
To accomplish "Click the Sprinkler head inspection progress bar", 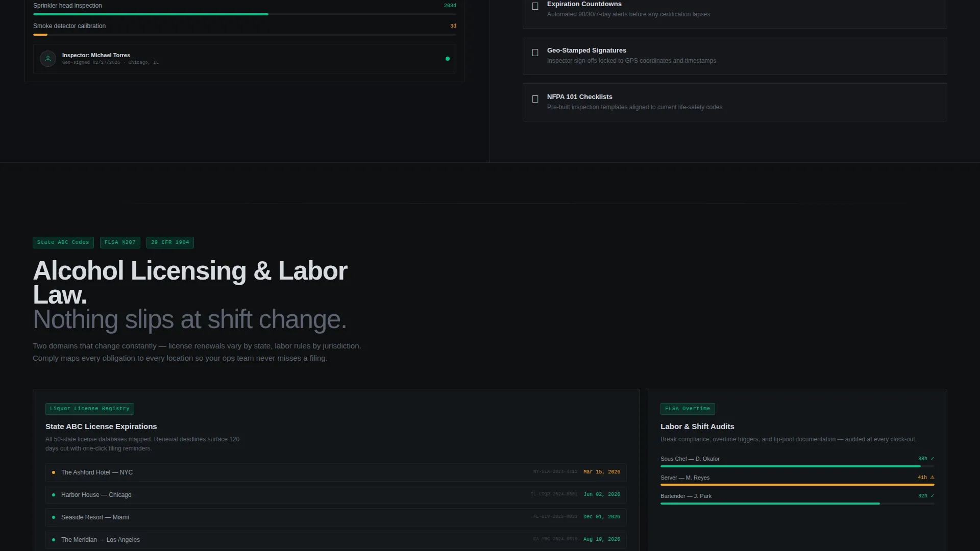I will [x=244, y=14].
